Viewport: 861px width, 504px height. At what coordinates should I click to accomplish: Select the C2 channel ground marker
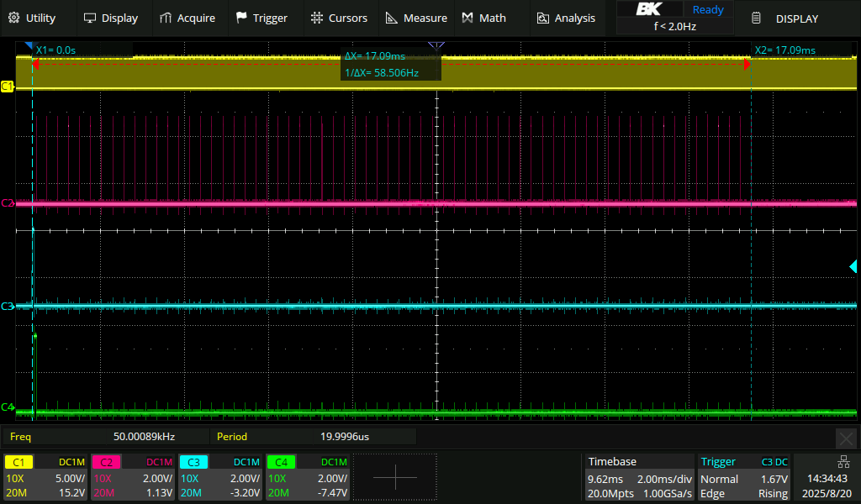tap(7, 203)
